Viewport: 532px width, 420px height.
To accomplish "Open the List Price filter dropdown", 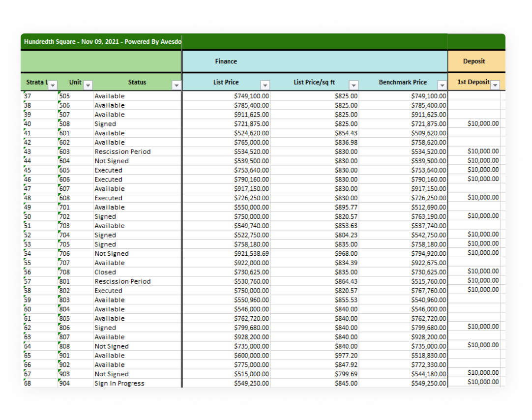I will coord(265,85).
